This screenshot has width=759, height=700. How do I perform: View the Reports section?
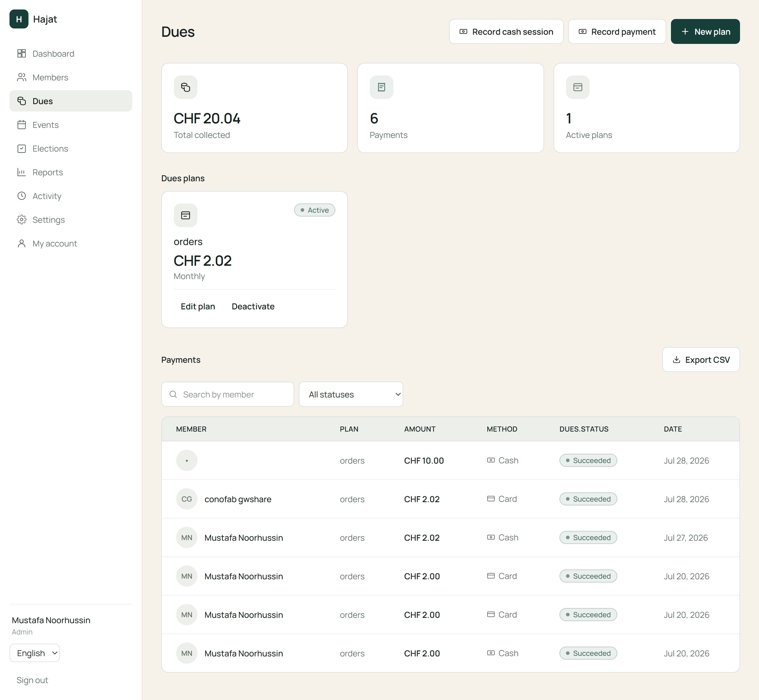[71, 172]
